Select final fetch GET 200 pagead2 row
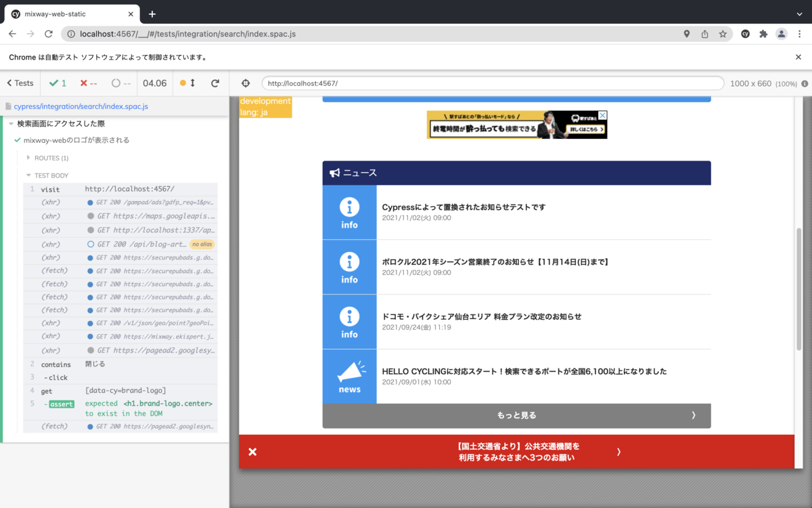The width and height of the screenshot is (812, 508). (x=120, y=427)
